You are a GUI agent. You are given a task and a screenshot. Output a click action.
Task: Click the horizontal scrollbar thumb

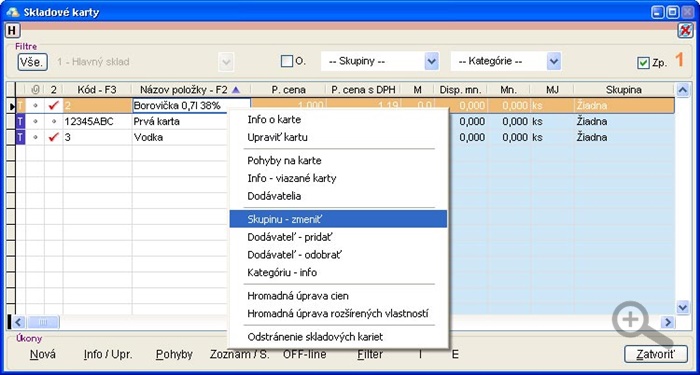click(x=43, y=322)
